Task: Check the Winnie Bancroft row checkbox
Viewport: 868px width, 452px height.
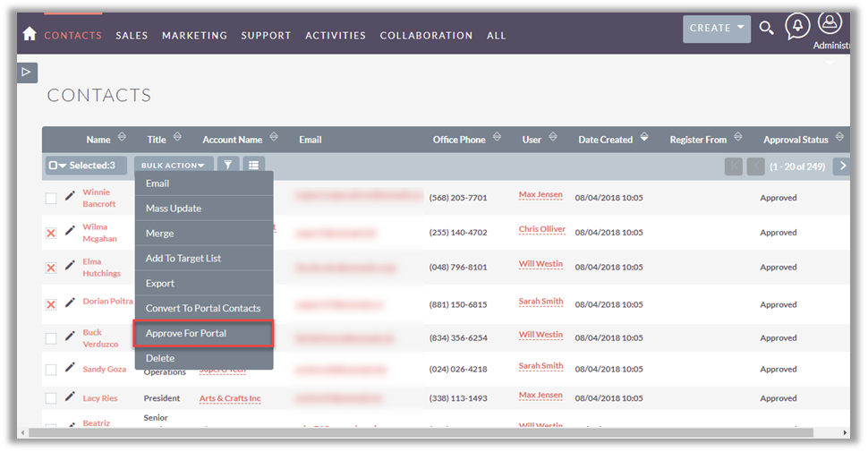Action: tap(51, 198)
